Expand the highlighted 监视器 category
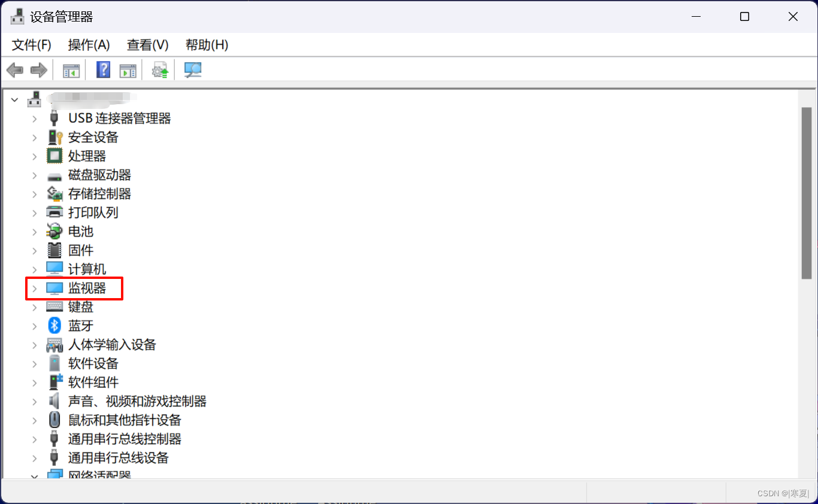The image size is (818, 504). [x=34, y=288]
